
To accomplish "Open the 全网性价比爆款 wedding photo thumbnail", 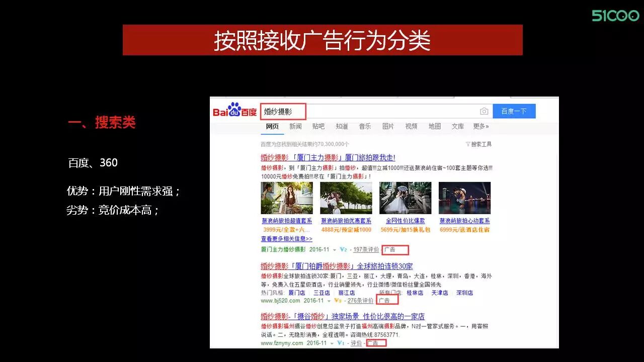I will coord(405,198).
